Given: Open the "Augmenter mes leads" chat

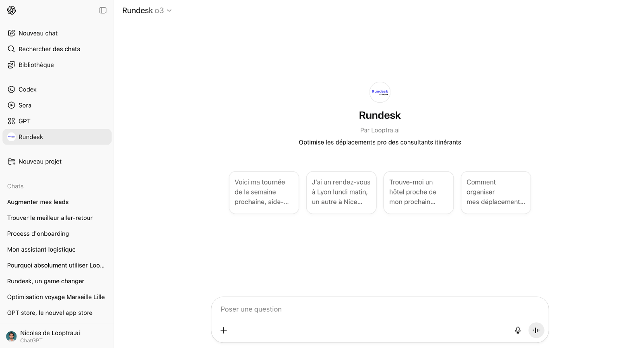Looking at the screenshot, I should 38,202.
